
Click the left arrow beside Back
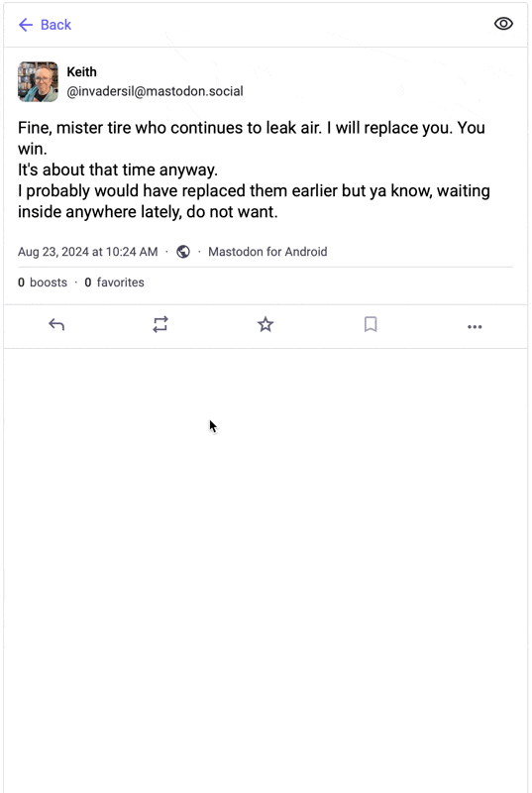point(25,25)
